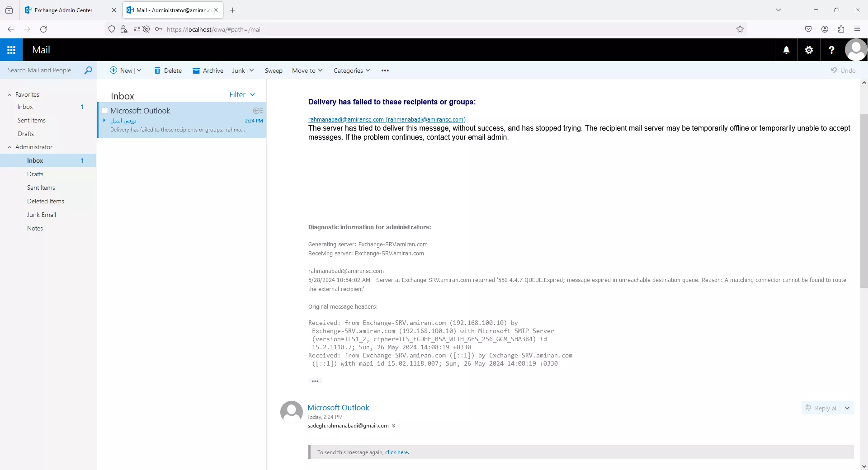Archive the selected message
The image size is (868, 470).
click(208, 70)
